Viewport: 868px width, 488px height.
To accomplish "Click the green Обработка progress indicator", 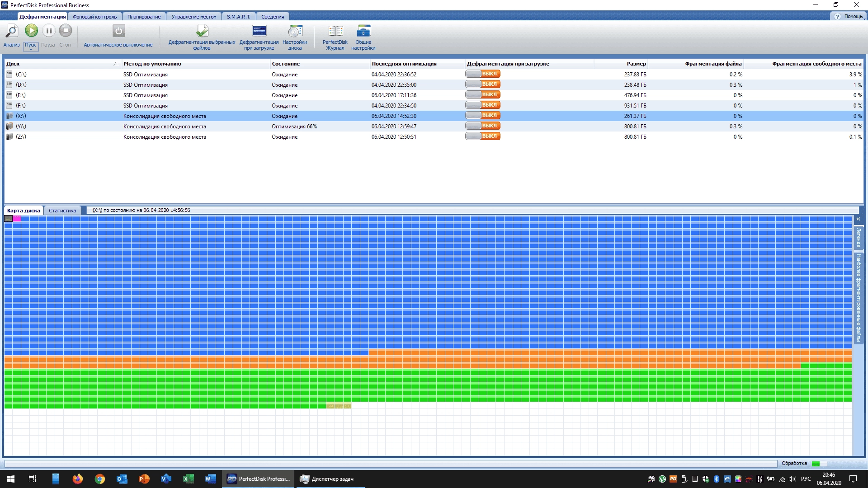I will pos(819,464).
